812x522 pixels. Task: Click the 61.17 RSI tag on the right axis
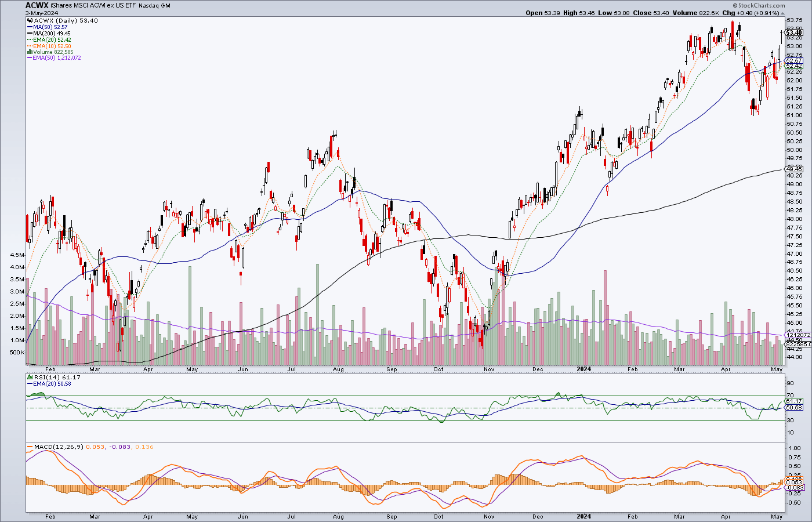tap(793, 401)
